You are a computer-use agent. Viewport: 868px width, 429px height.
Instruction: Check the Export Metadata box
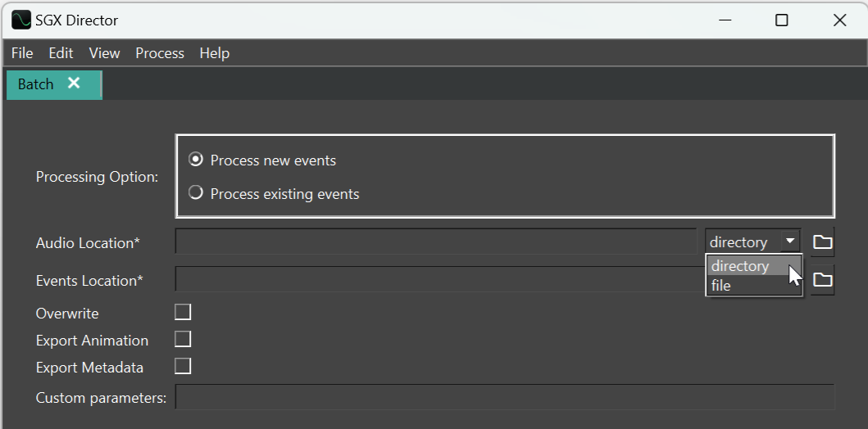pos(183,366)
